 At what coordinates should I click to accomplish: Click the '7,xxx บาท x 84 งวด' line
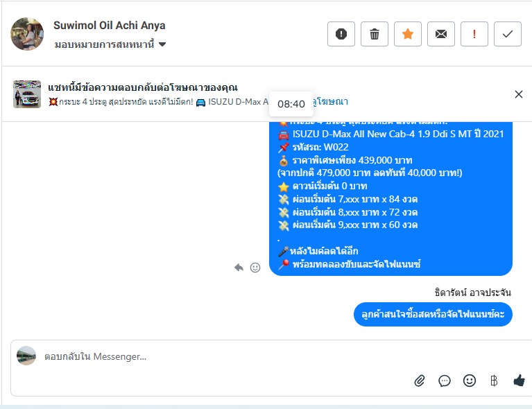[x=347, y=199]
